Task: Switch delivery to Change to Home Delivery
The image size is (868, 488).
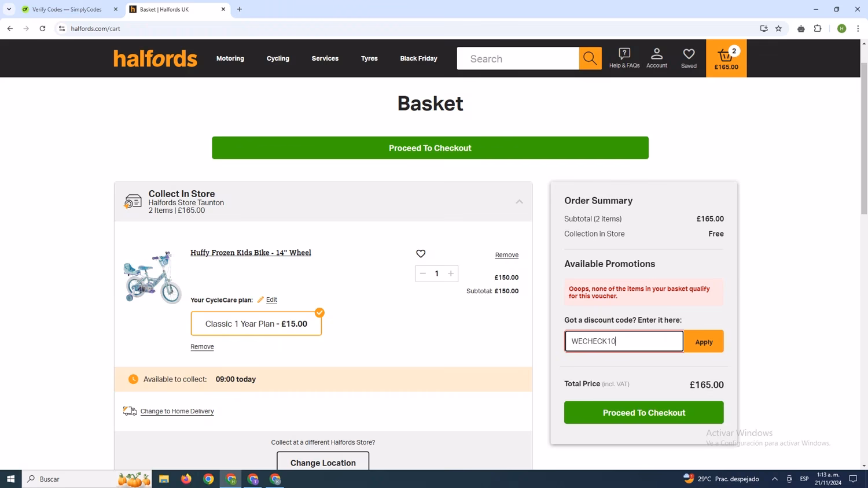Action: tap(176, 411)
